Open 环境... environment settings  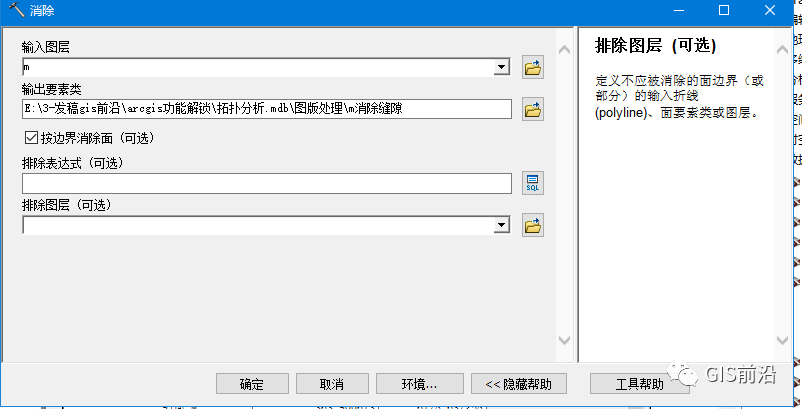tap(419, 384)
